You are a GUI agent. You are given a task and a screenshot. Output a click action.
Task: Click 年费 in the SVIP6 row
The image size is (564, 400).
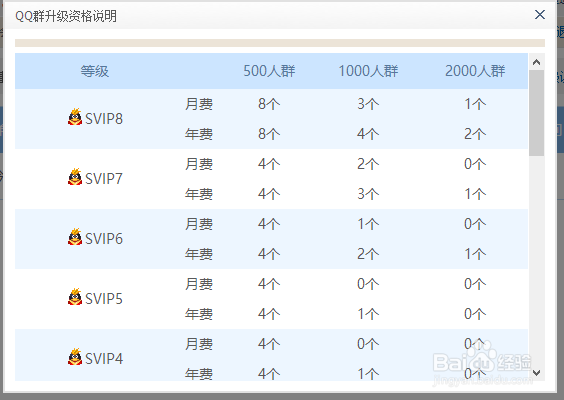coord(199,254)
